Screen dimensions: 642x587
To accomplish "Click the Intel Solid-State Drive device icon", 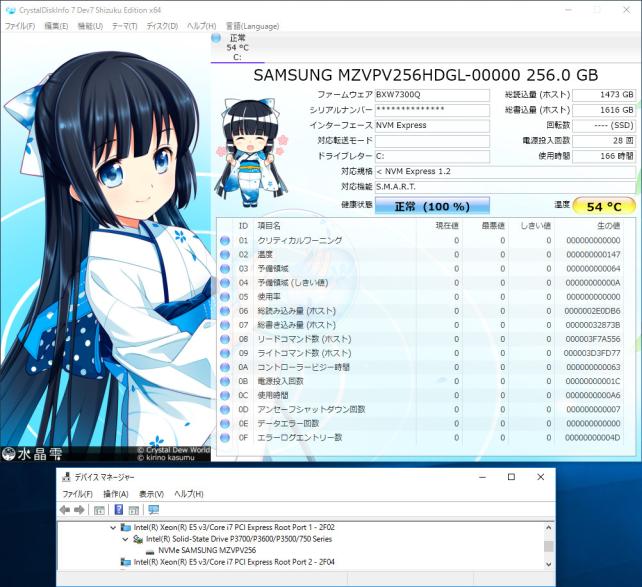I will (x=138, y=540).
